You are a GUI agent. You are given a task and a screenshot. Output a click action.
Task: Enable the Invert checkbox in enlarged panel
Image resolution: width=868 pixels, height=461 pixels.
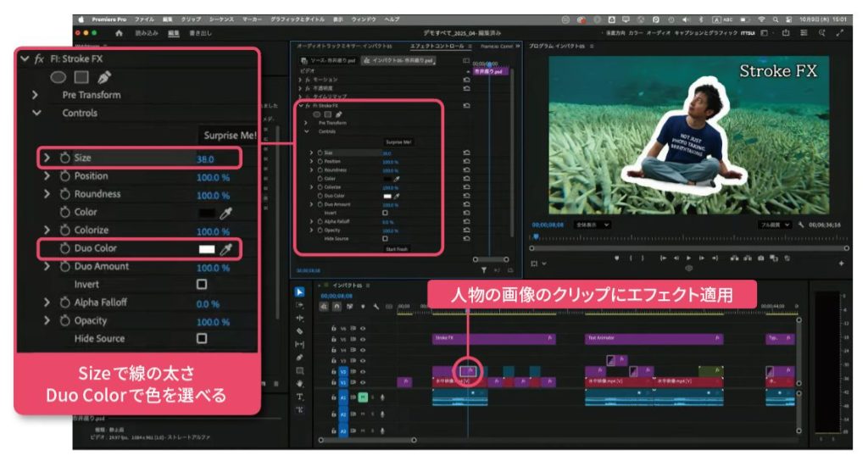(202, 285)
